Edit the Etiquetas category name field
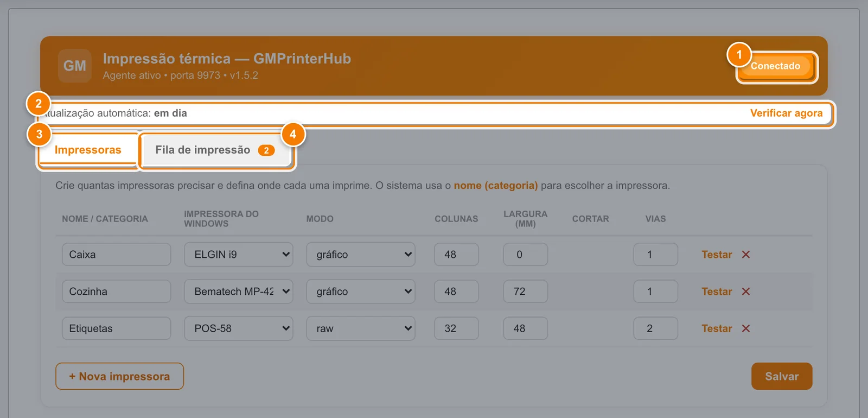Image resolution: width=868 pixels, height=418 pixels. (x=116, y=328)
